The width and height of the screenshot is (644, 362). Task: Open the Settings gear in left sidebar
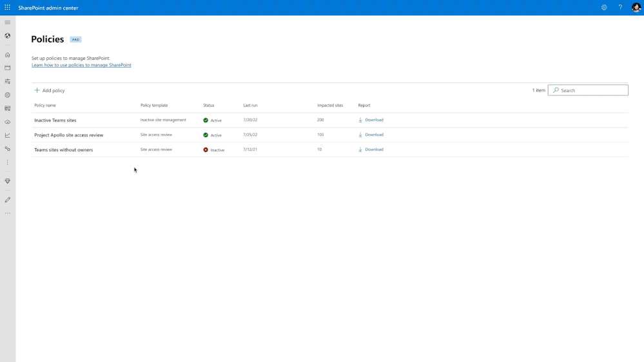click(7, 95)
